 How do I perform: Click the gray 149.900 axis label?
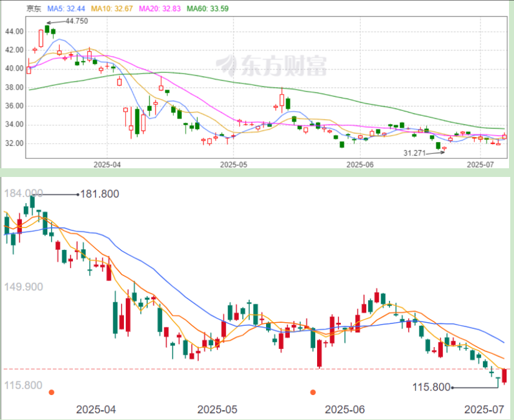(x=23, y=287)
